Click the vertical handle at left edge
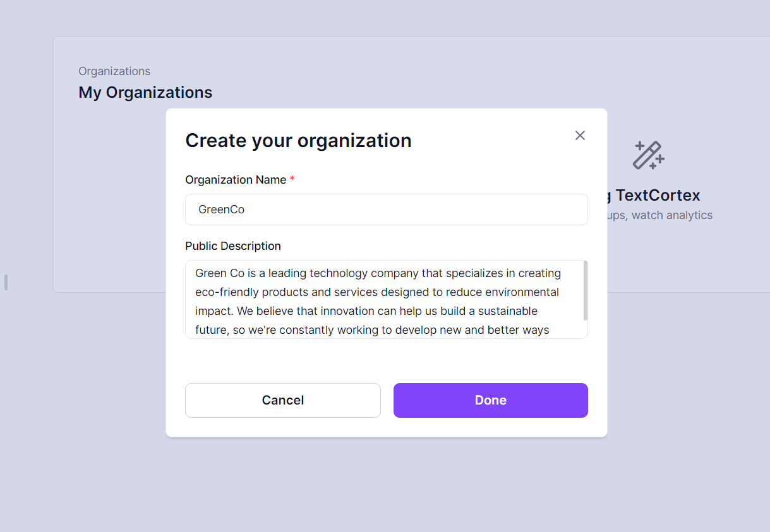This screenshot has width=770, height=532. click(x=6, y=282)
